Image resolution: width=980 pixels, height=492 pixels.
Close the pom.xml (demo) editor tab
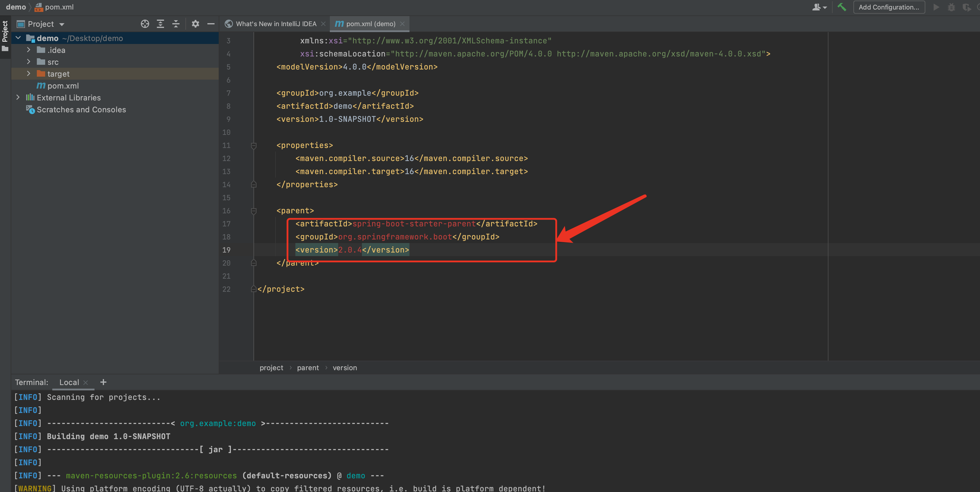pos(403,24)
